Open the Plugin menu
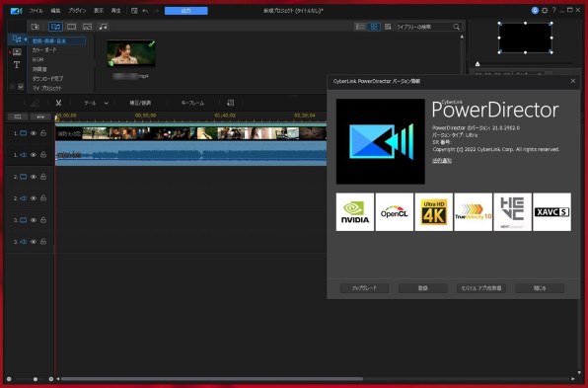 (x=77, y=11)
